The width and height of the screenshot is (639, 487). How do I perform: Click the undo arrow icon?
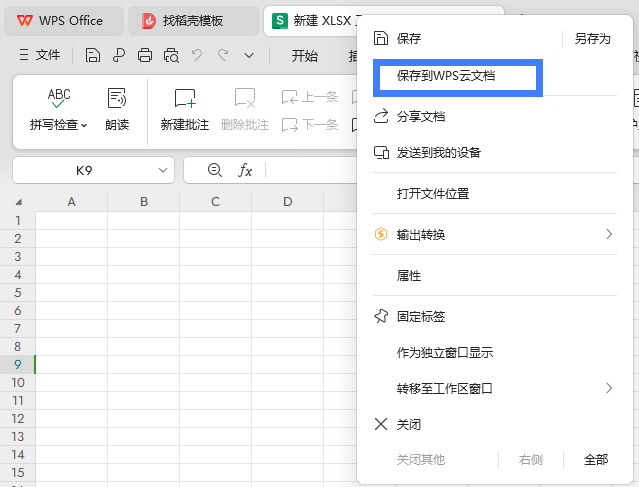click(x=197, y=55)
